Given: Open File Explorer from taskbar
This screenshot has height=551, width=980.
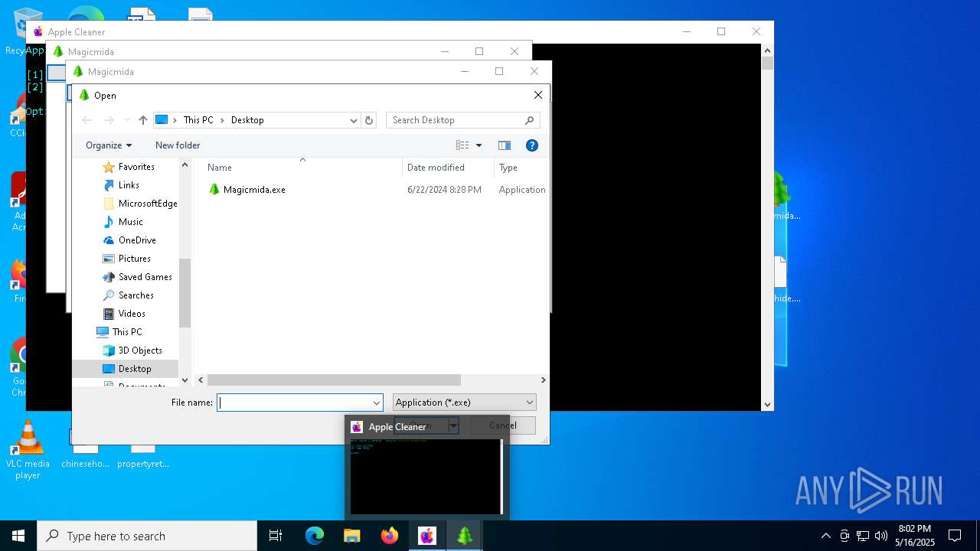Looking at the screenshot, I should [x=352, y=536].
